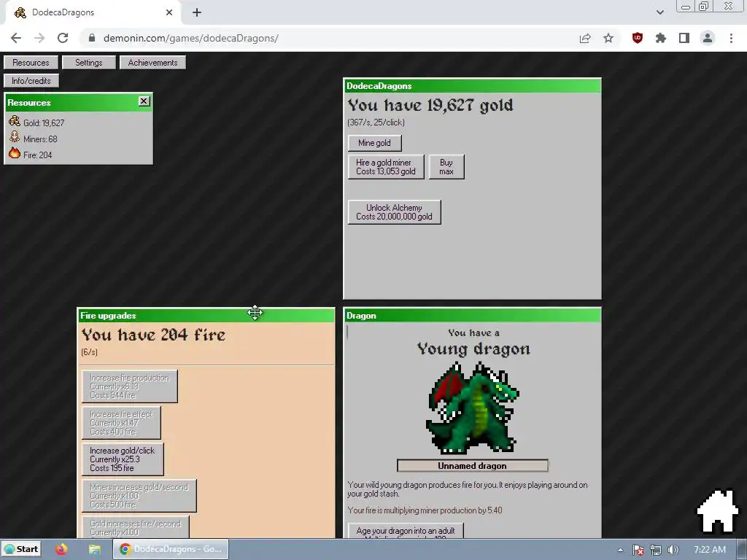
Task: Click the green dragon sprite image
Action: tap(472, 408)
